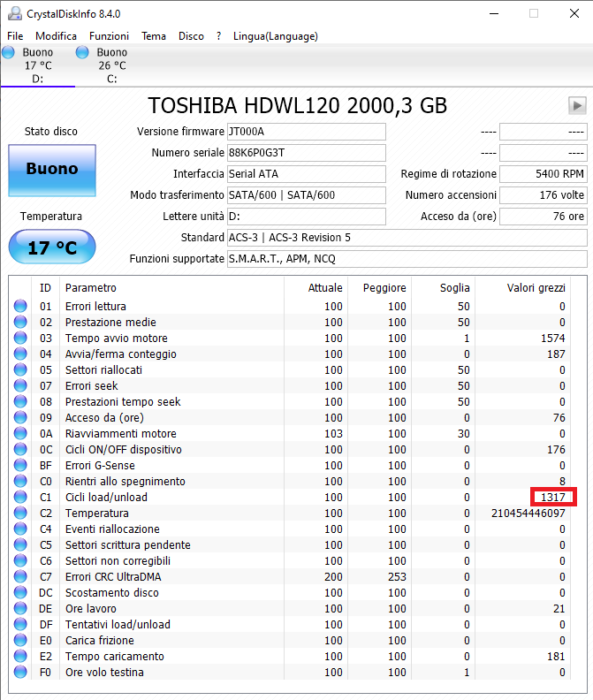The image size is (593, 700).
Task: Click status orb of Avvia/ferma conteggio row
Action: point(20,354)
